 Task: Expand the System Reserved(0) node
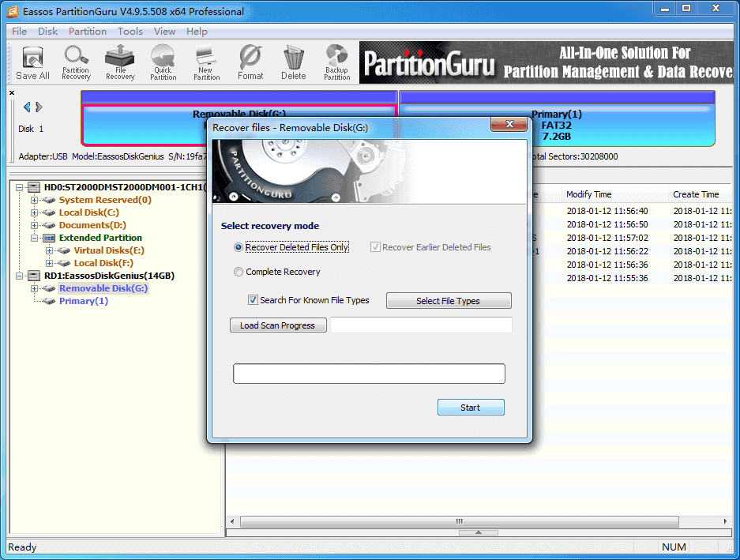coord(35,200)
